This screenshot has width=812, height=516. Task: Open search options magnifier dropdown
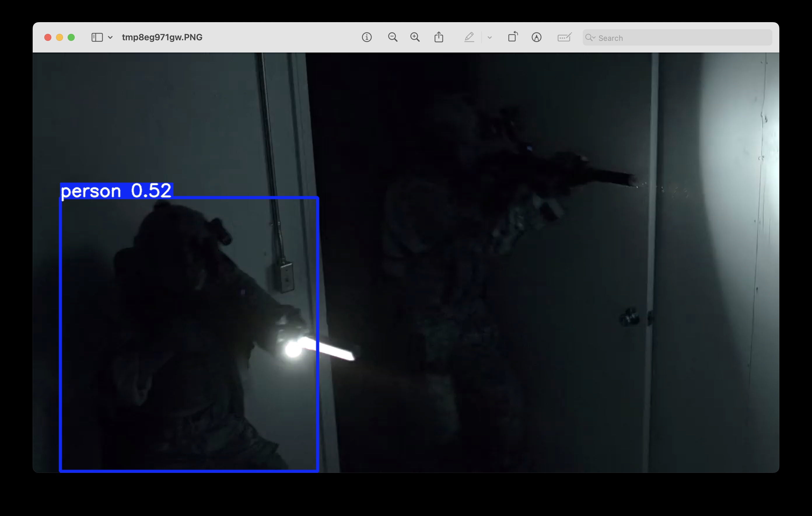coord(590,37)
